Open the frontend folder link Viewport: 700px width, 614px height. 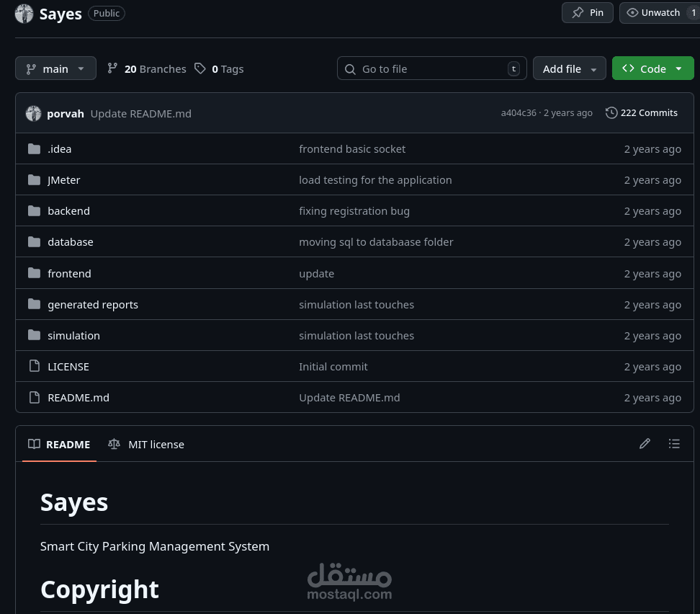coord(69,273)
